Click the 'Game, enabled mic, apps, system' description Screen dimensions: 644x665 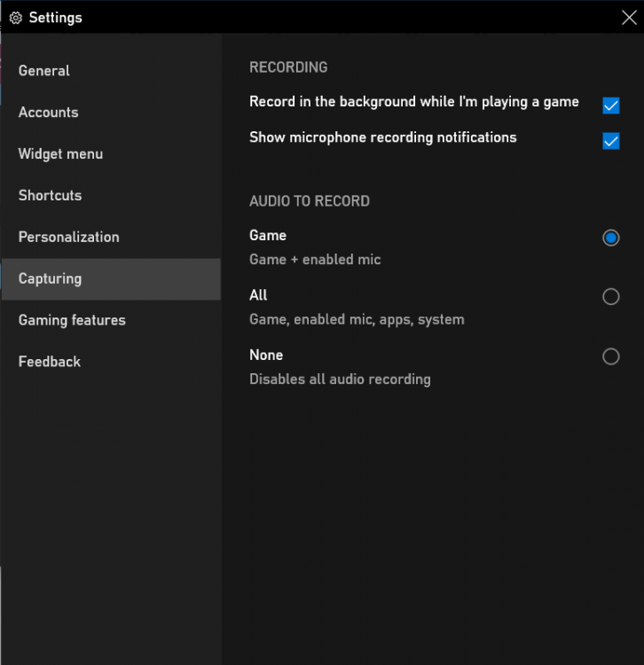(x=357, y=319)
